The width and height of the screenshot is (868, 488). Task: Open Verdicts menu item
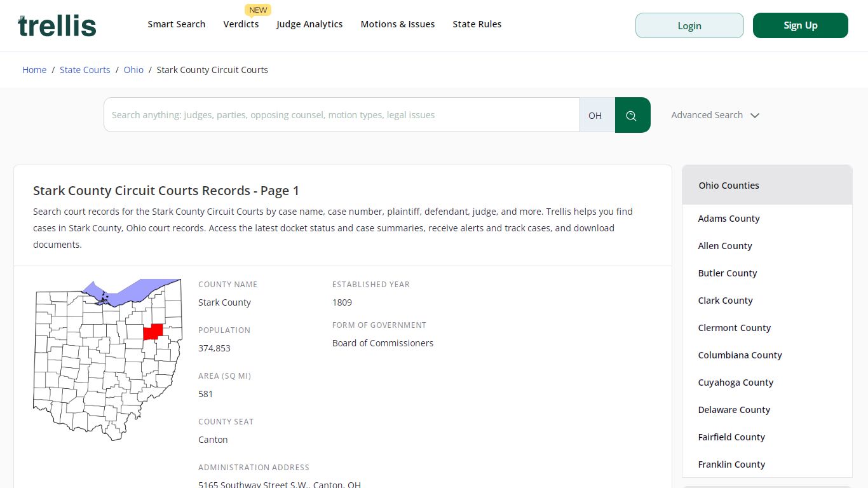pyautogui.click(x=241, y=24)
